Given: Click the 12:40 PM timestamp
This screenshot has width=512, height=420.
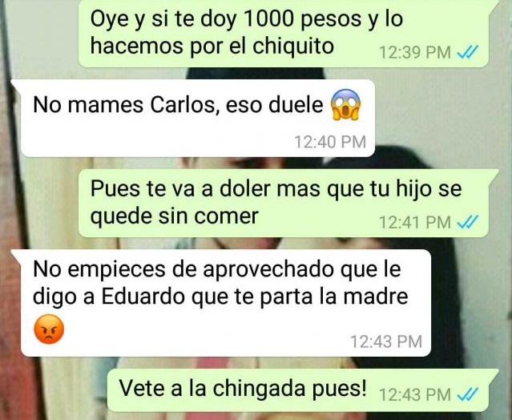Looking at the screenshot, I should pyautogui.click(x=330, y=142).
